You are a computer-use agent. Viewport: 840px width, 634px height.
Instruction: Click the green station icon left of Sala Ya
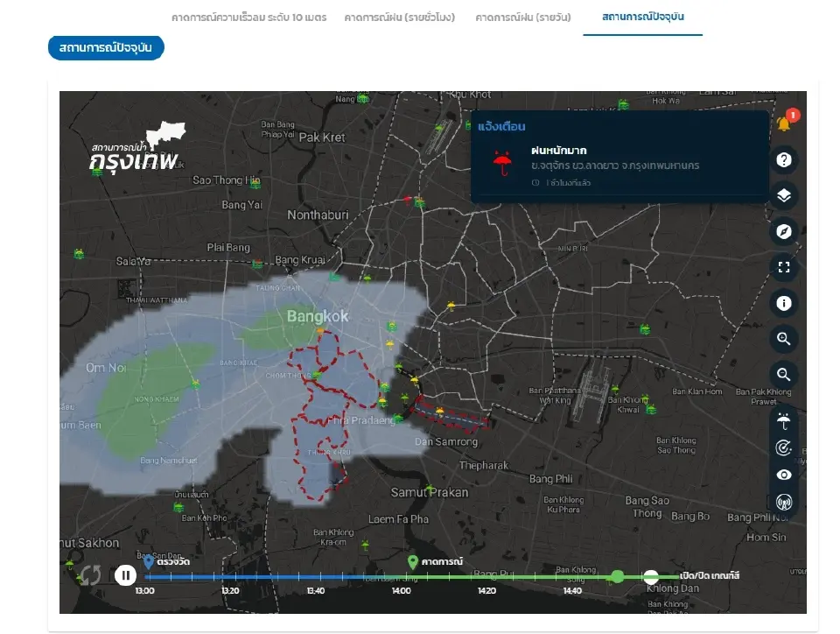79,253
